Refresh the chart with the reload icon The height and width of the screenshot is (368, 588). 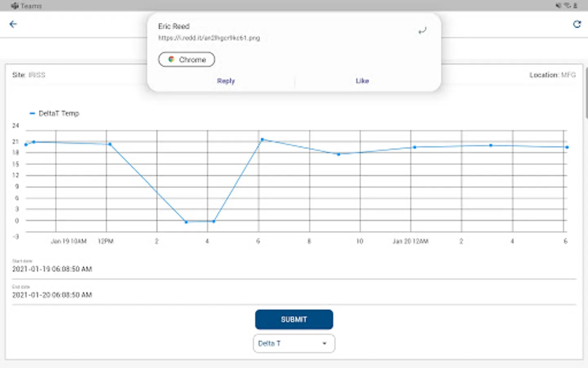pos(577,24)
